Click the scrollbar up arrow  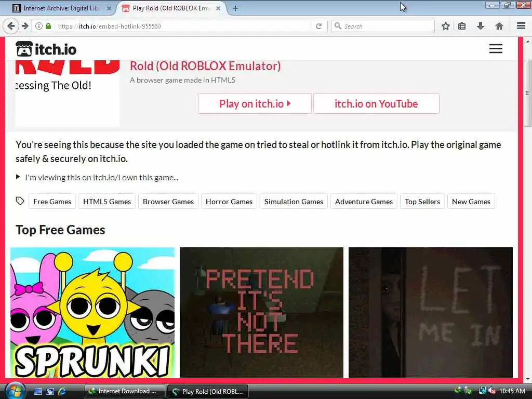(527, 42)
